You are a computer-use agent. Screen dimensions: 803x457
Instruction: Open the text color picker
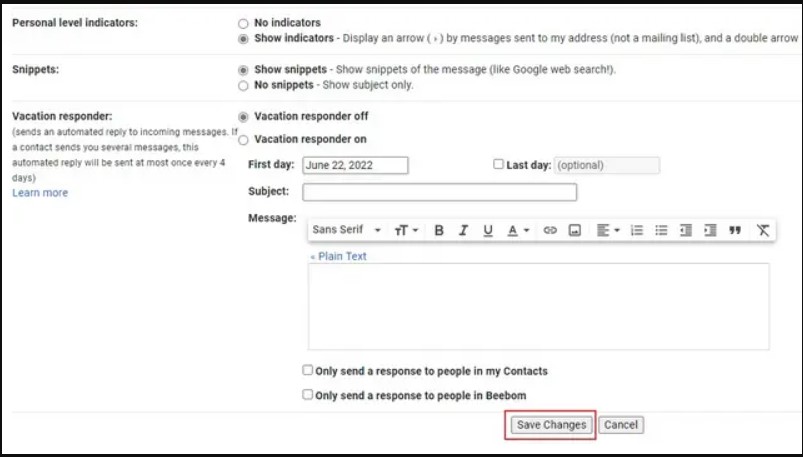coord(517,230)
